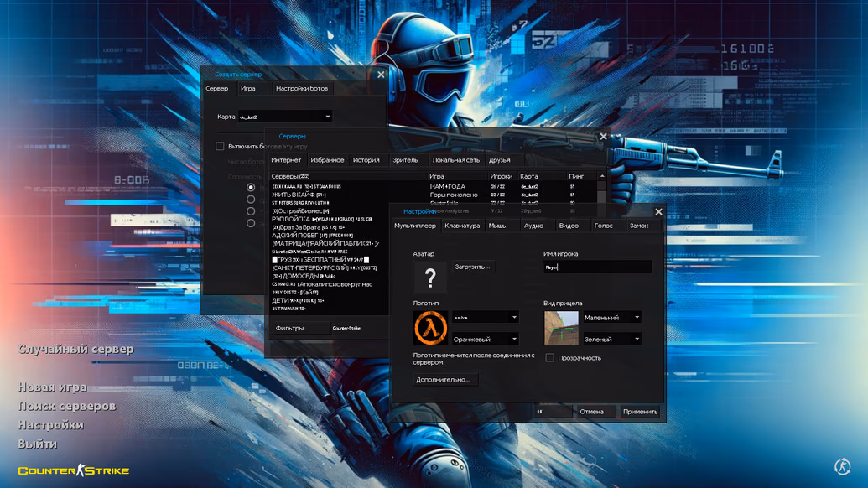The width and height of the screenshot is (868, 488).
Task: Click the Применить button
Action: click(x=640, y=412)
